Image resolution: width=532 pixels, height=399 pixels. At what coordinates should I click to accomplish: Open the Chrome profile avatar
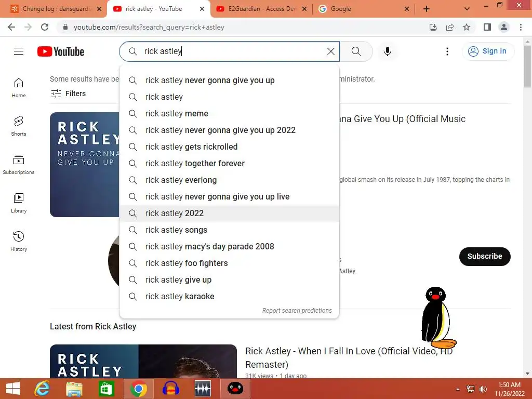click(504, 27)
